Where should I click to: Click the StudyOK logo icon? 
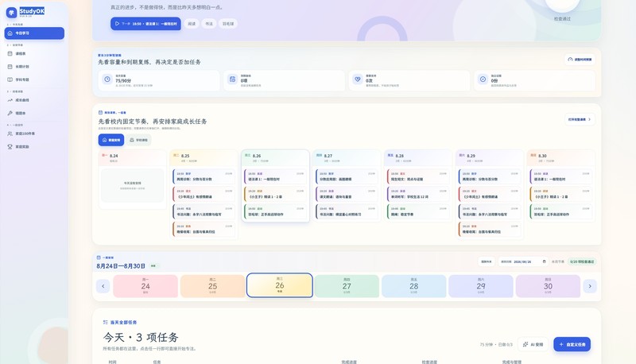click(11, 12)
